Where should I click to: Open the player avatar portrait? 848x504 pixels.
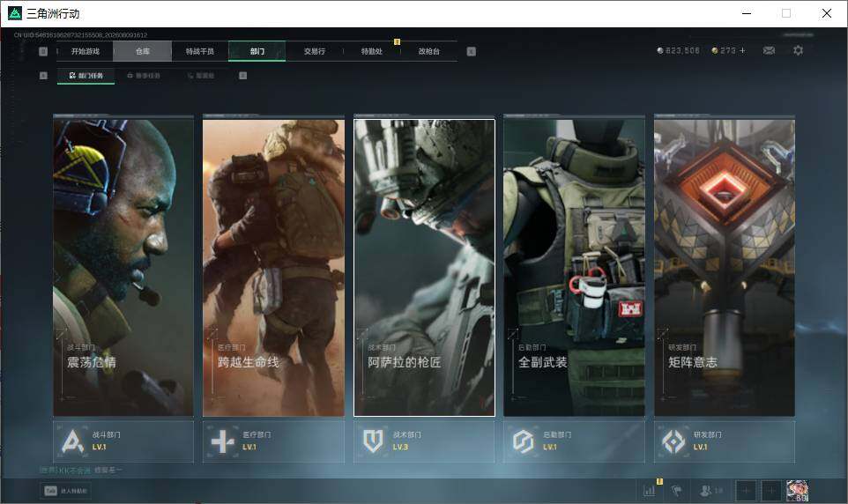tap(797, 491)
